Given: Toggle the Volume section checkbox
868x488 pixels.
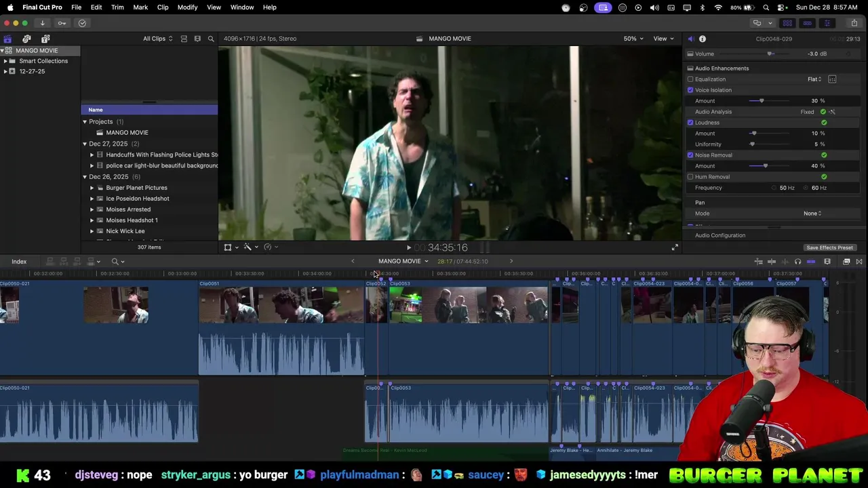Looking at the screenshot, I should tap(690, 54).
